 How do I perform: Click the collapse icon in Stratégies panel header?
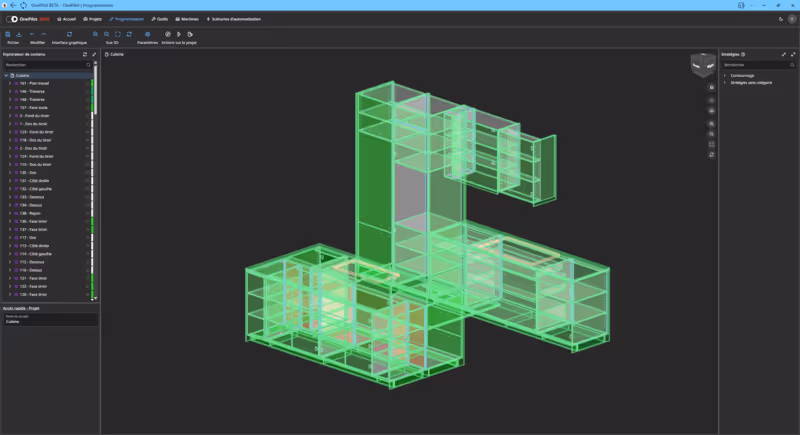784,54
